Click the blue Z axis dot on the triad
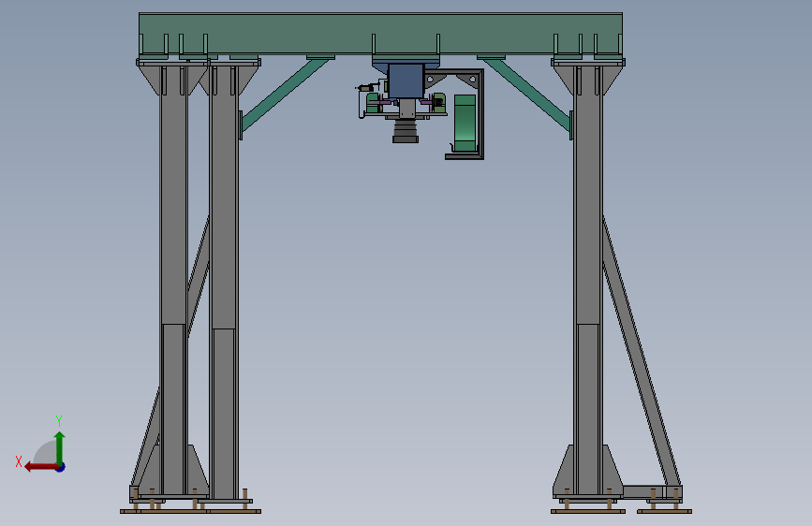This screenshot has height=526, width=812. (61, 467)
